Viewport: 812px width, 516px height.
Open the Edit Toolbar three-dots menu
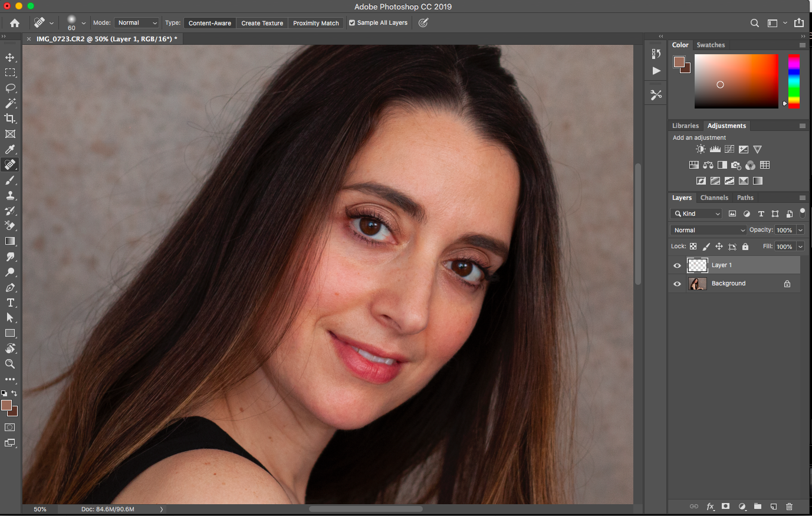tap(10, 379)
